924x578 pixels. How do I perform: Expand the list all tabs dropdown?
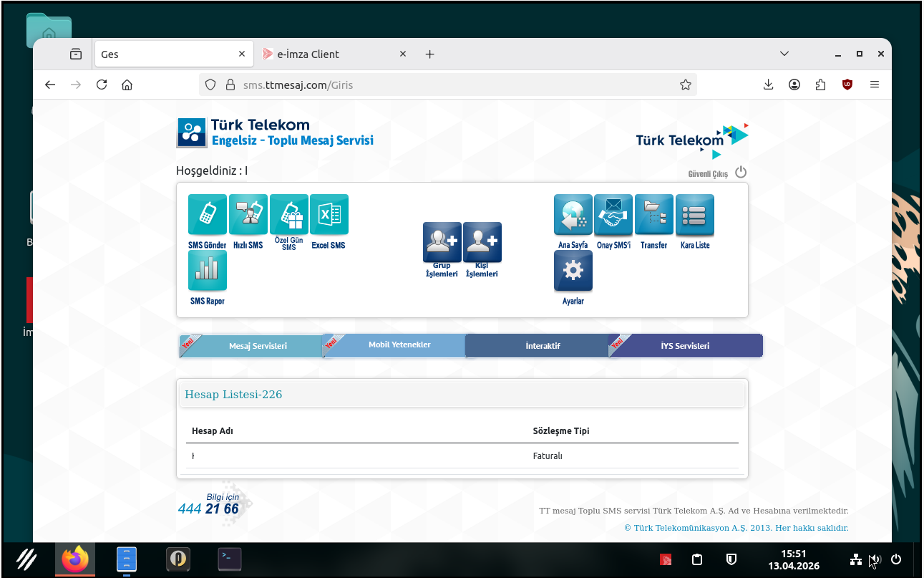[x=784, y=54]
